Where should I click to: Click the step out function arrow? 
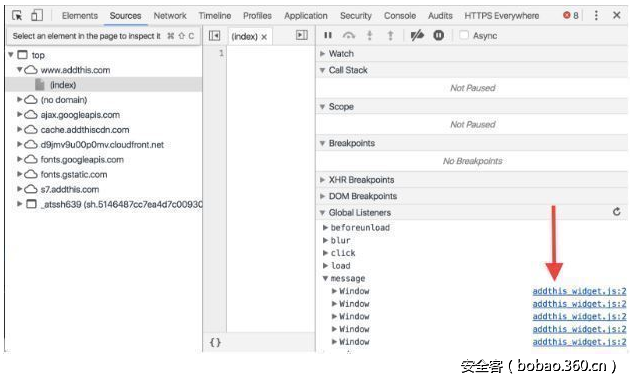(390, 36)
